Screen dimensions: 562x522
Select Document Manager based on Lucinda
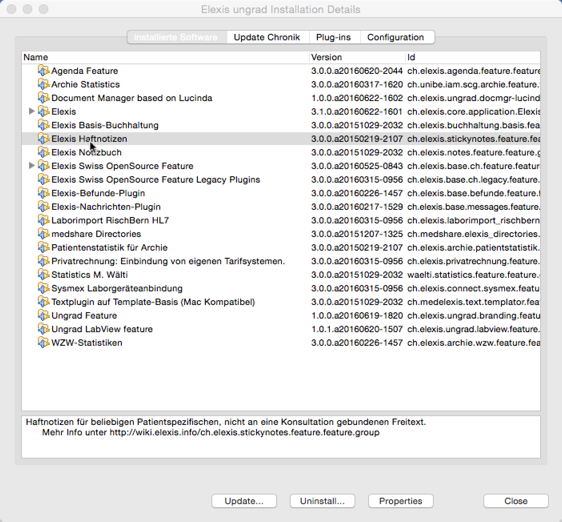point(132,98)
